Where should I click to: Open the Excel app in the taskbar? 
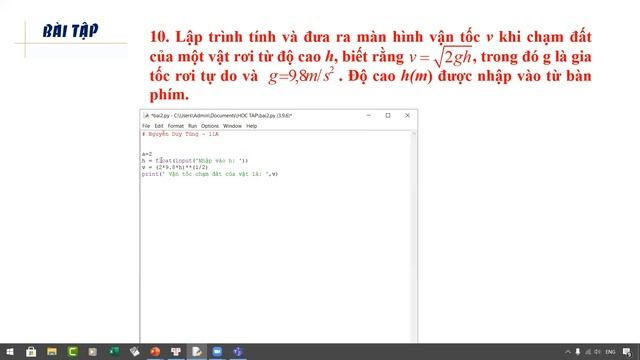click(114, 351)
